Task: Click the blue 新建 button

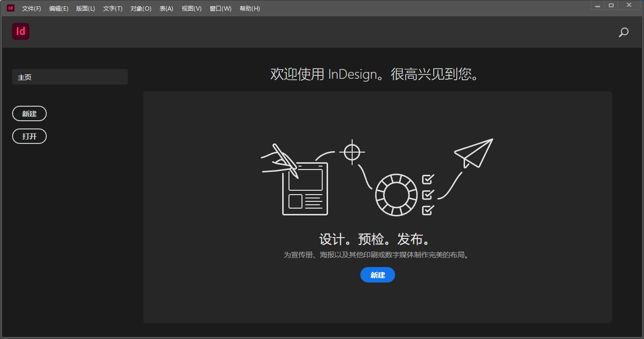Action: point(378,275)
